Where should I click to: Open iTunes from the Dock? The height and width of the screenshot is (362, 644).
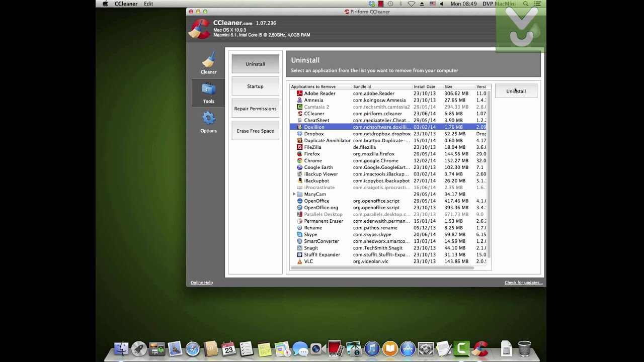pos(372,349)
